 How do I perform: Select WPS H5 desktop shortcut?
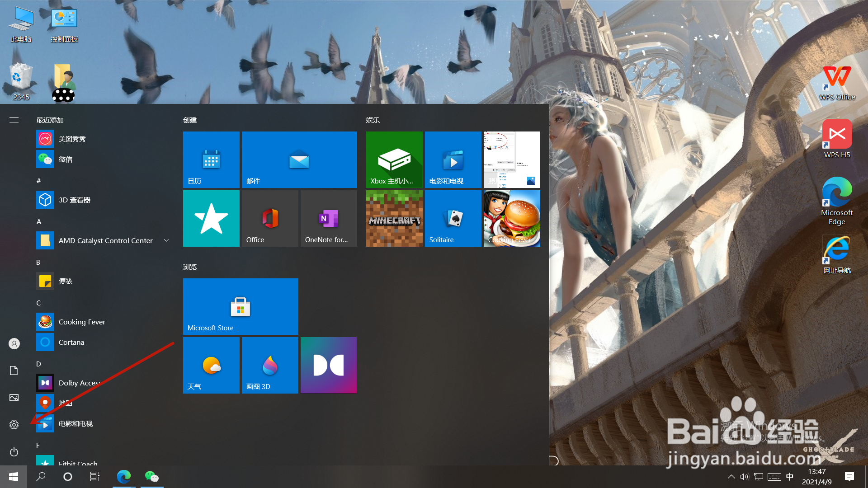[x=837, y=139]
